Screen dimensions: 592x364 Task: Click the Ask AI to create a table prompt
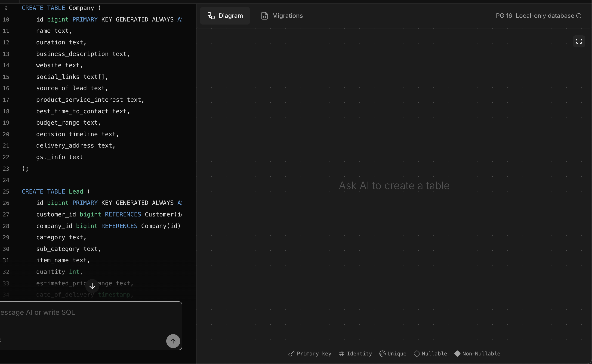point(394,185)
